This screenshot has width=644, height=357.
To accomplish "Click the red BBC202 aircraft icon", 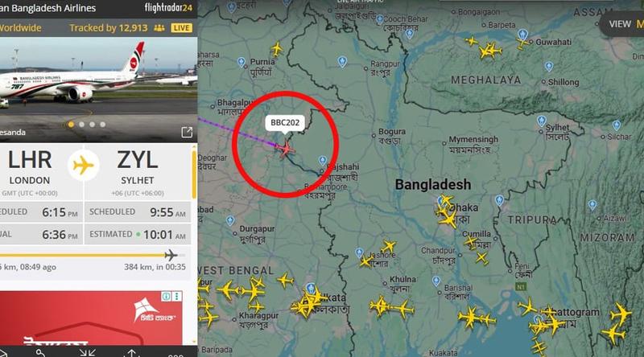I will coord(285,149).
